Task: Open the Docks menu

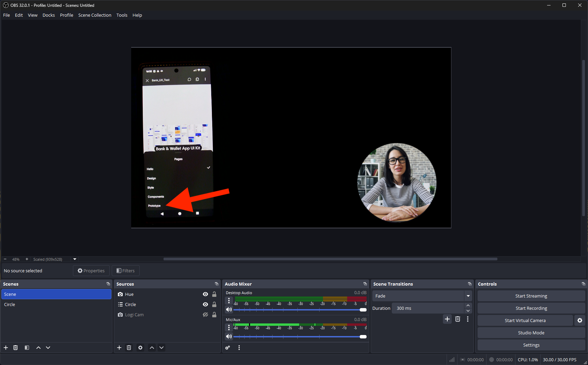Action: click(x=49, y=15)
